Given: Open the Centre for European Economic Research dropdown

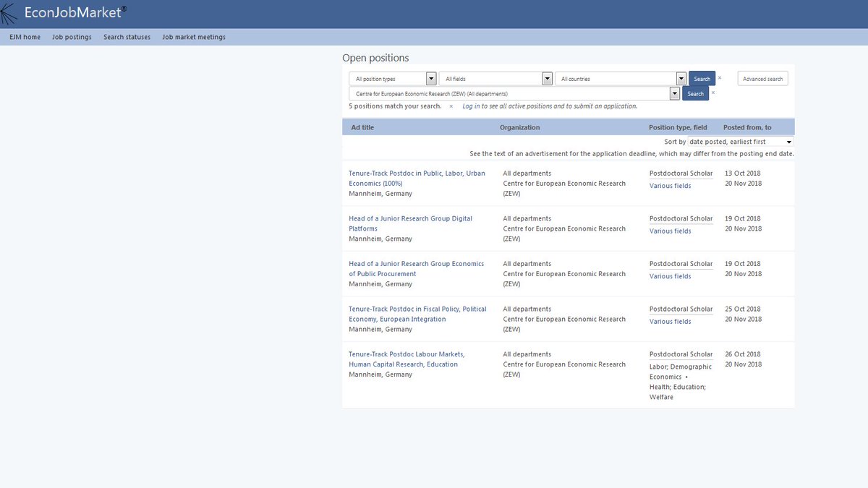Looking at the screenshot, I should 514,94.
